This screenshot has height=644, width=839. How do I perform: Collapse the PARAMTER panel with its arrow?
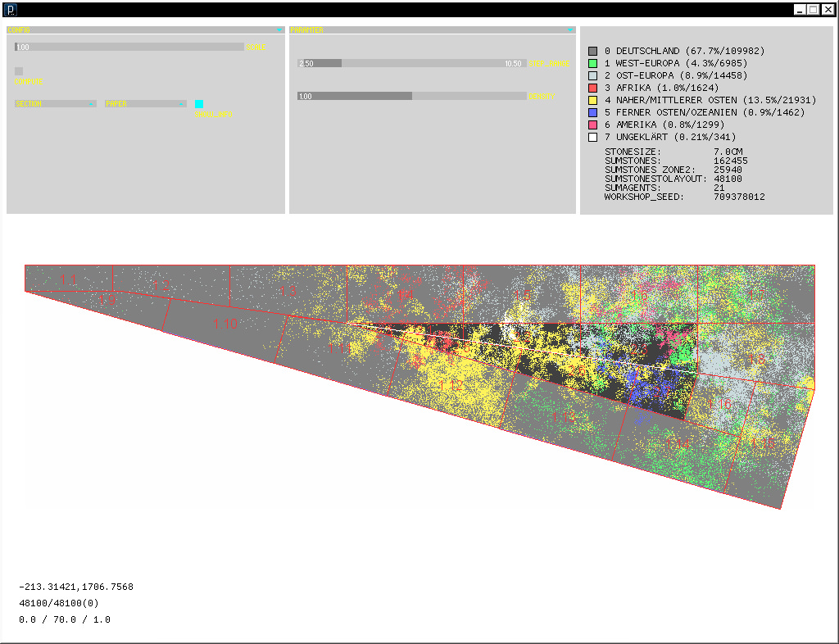coord(570,29)
